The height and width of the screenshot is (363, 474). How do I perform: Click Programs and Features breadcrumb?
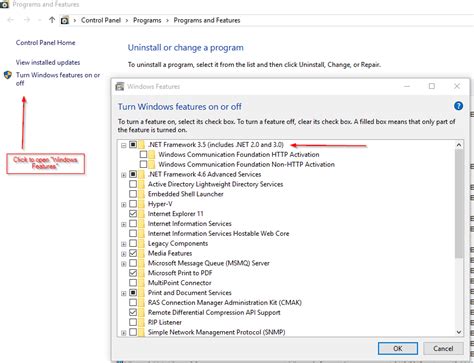click(207, 20)
